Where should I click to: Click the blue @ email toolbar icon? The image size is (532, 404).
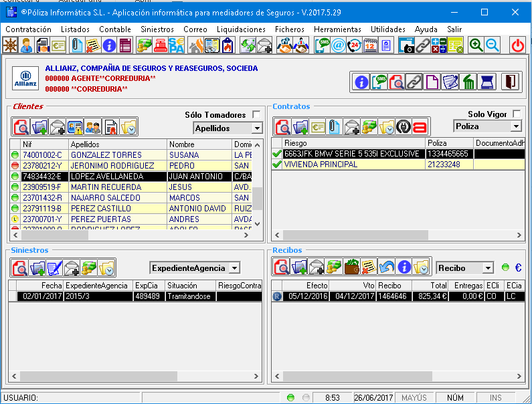[x=338, y=45]
